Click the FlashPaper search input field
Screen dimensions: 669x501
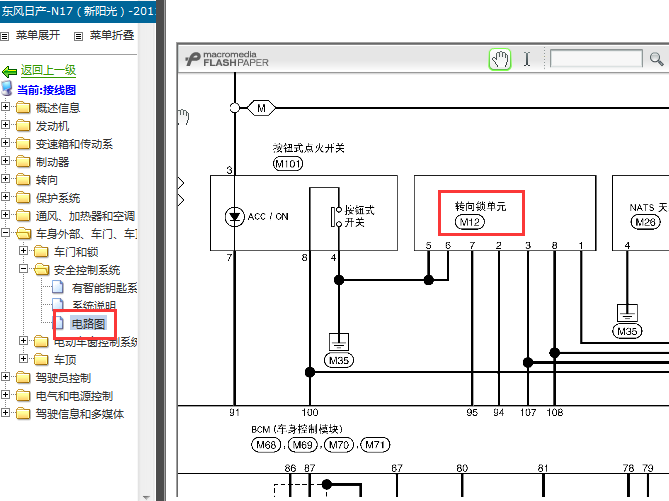click(596, 58)
